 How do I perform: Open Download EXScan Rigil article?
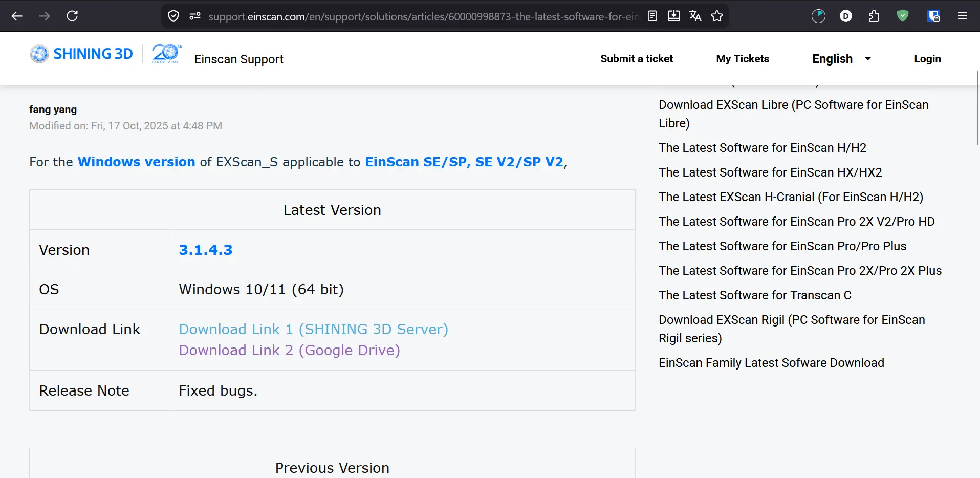[792, 329]
